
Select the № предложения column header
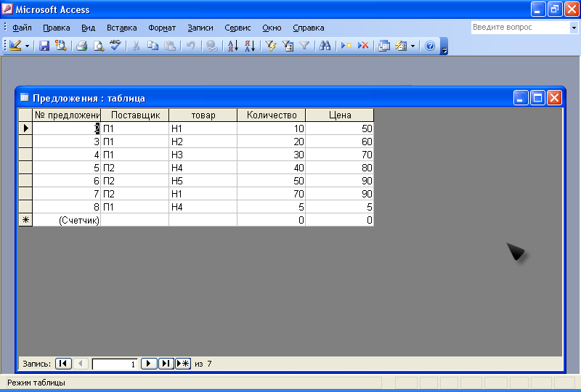click(67, 115)
